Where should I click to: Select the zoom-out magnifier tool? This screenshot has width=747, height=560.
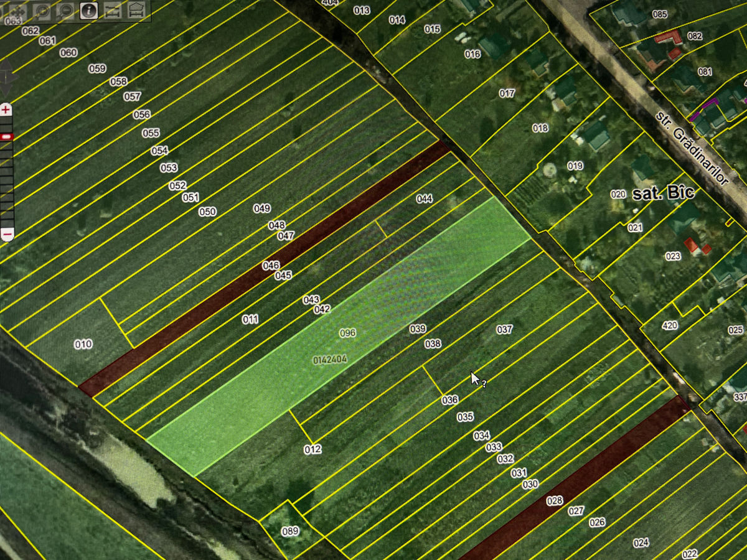[x=65, y=11]
